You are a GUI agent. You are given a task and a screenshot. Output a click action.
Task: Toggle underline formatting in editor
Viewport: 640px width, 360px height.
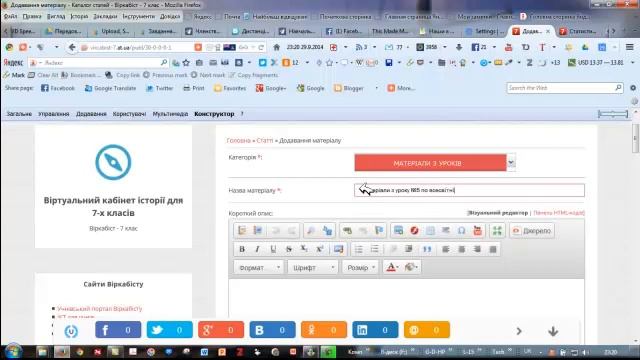click(x=273, y=249)
